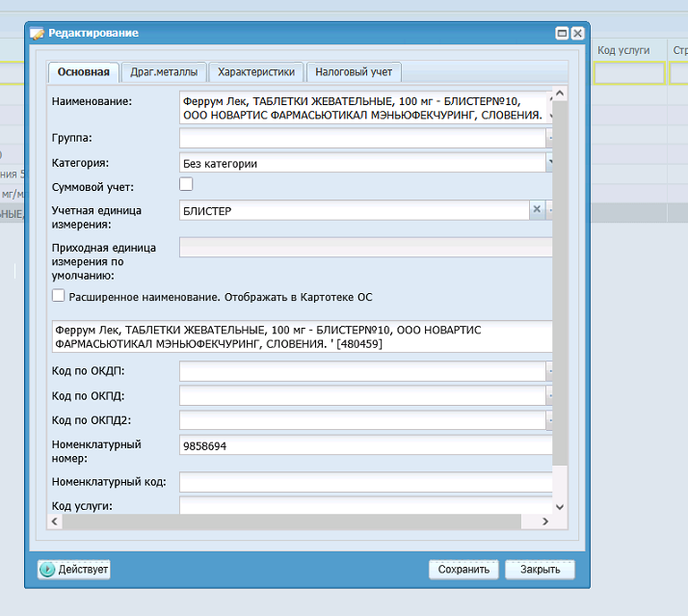
Task: Click the vertical scrollbar up arrow
Action: (x=560, y=94)
